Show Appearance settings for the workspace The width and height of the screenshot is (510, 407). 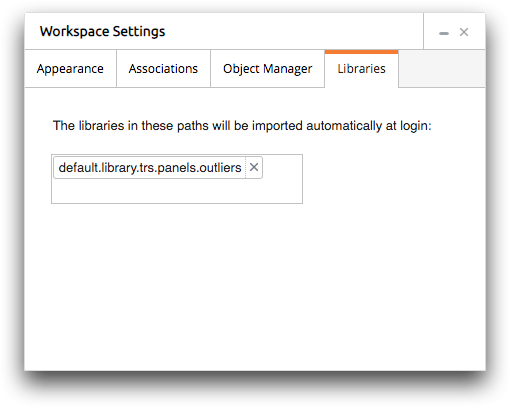(x=70, y=69)
